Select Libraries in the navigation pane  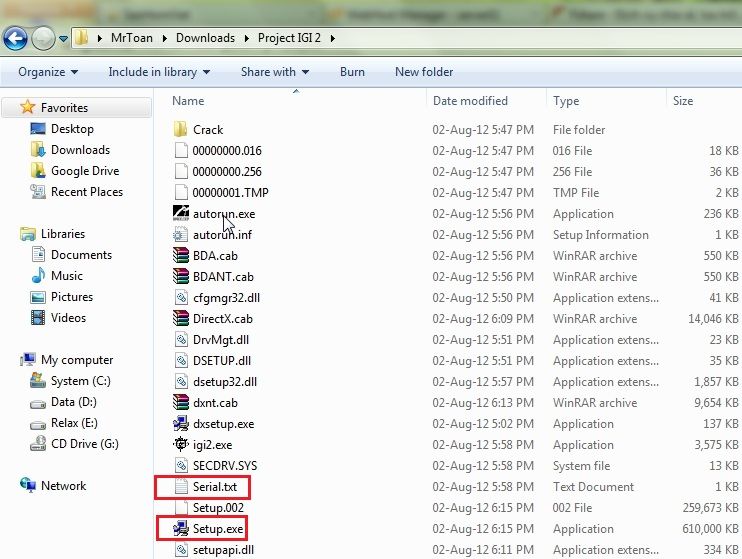point(63,234)
